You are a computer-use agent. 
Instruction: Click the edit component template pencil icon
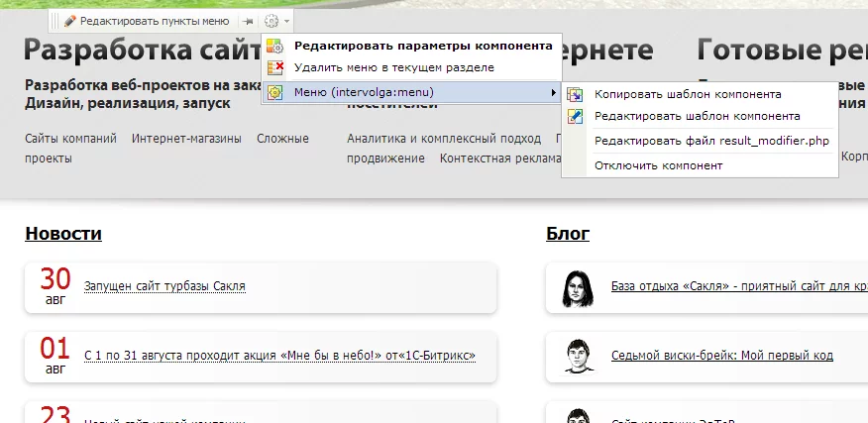pos(575,116)
